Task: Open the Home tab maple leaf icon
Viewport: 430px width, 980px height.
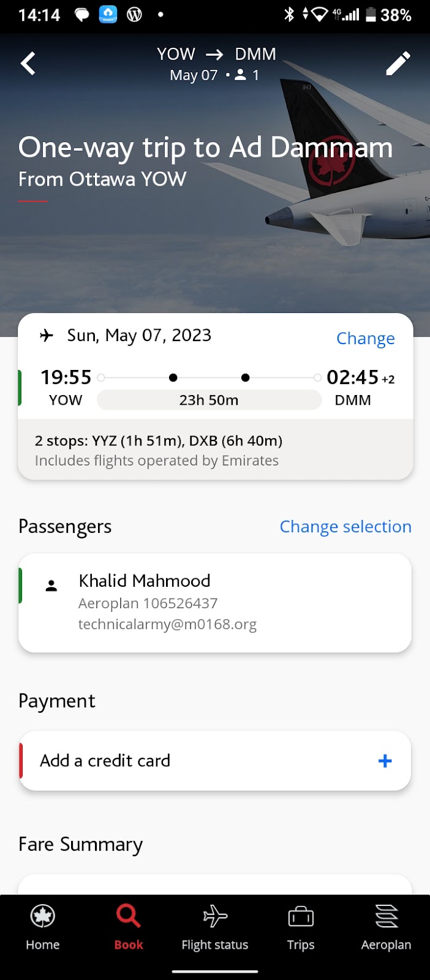Action: click(x=42, y=916)
